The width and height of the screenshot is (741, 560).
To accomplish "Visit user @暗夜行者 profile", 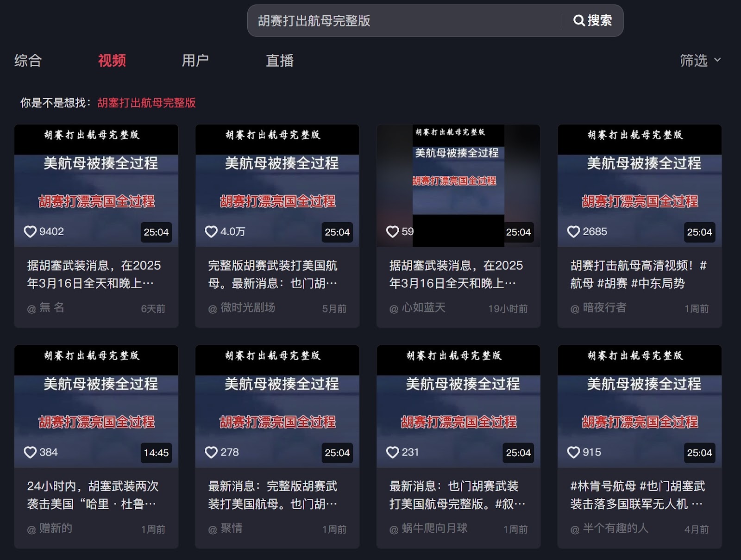I will [x=604, y=308].
